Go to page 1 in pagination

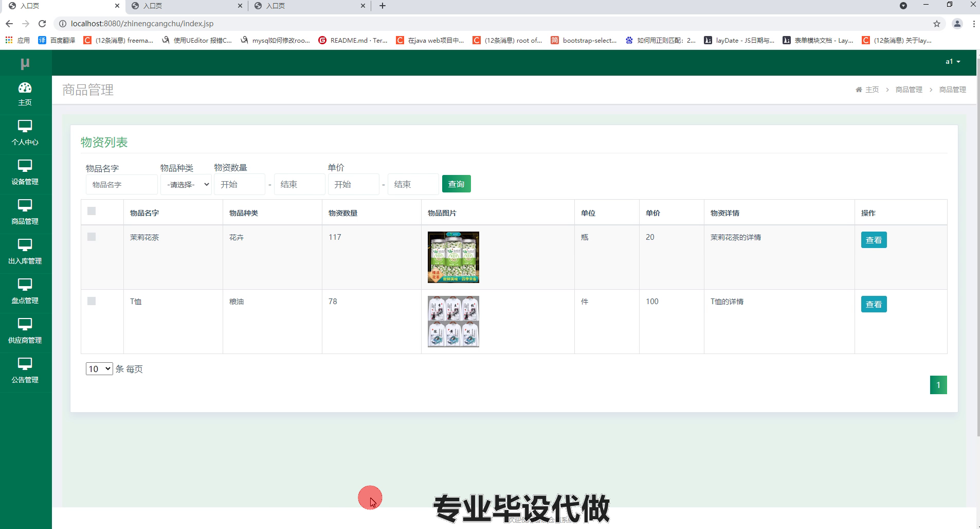938,385
